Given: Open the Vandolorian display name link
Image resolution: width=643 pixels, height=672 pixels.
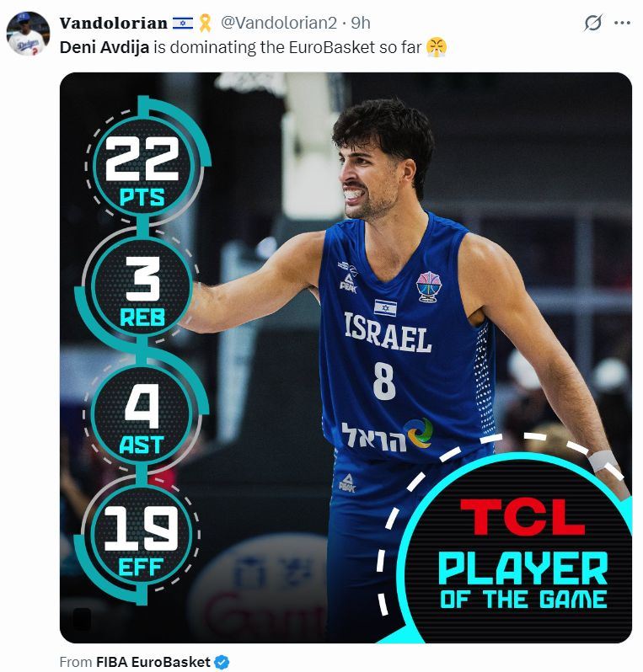Looking at the screenshot, I should [113, 23].
